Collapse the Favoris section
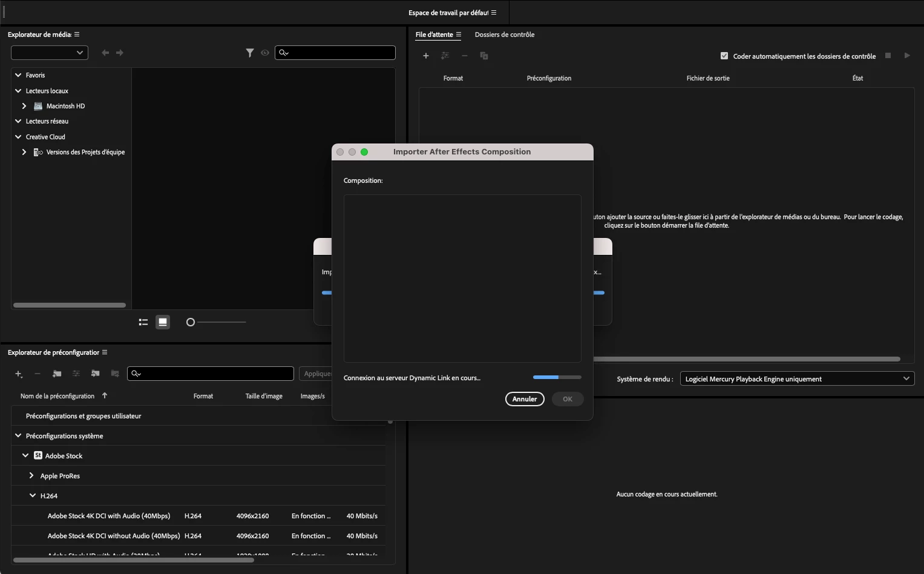Viewport: 924px width, 574px height. [x=18, y=75]
